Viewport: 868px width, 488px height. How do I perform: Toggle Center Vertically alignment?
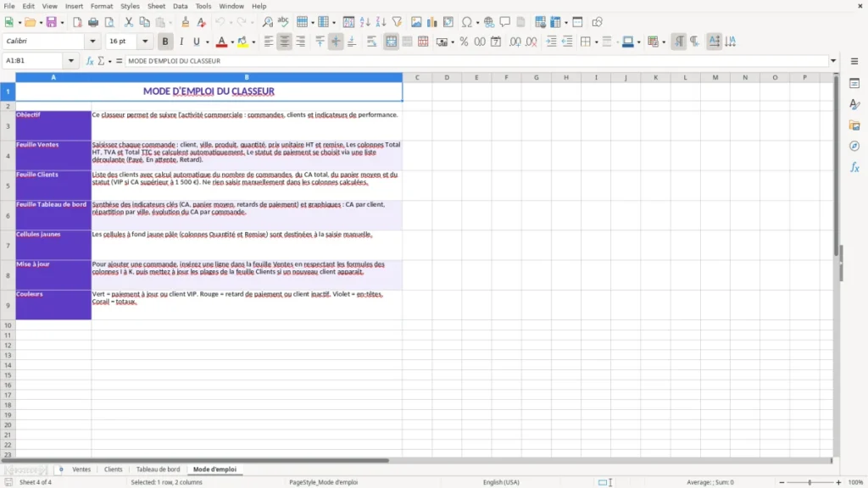(x=336, y=42)
